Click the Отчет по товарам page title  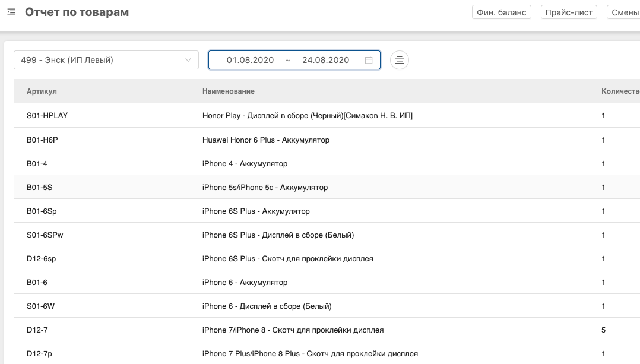click(x=77, y=12)
